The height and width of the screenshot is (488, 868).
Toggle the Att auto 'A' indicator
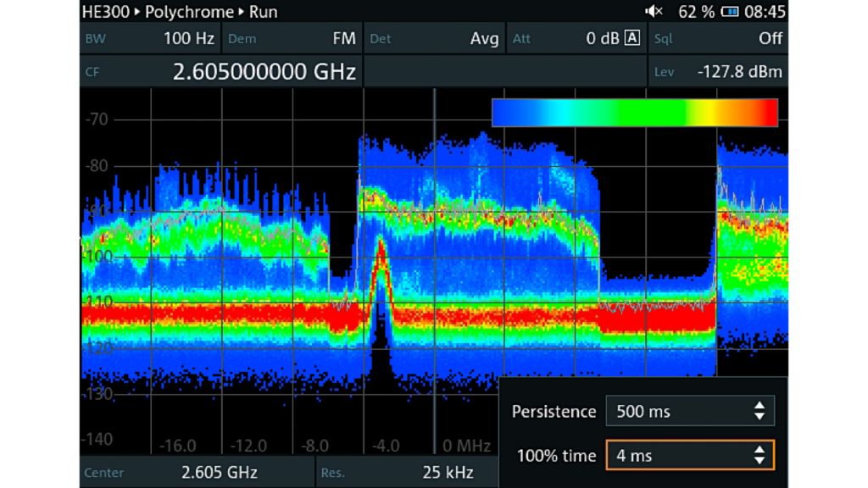632,39
